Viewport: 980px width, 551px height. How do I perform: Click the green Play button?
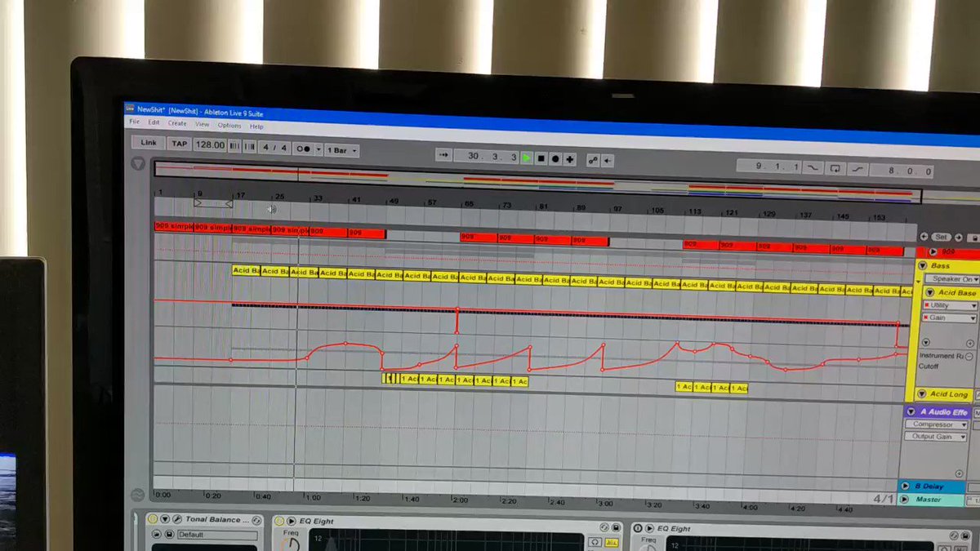click(x=527, y=158)
